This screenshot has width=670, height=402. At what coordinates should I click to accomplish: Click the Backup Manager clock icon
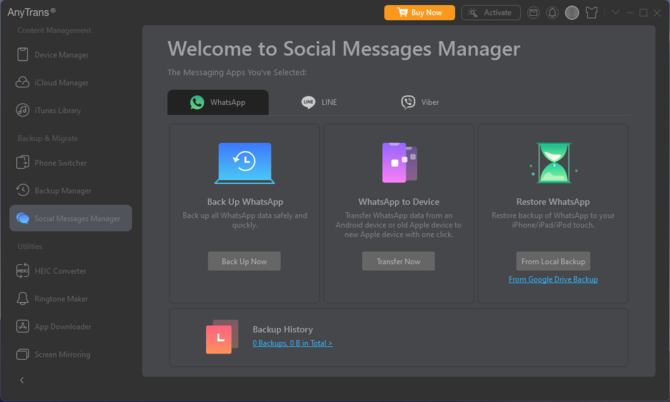(23, 191)
